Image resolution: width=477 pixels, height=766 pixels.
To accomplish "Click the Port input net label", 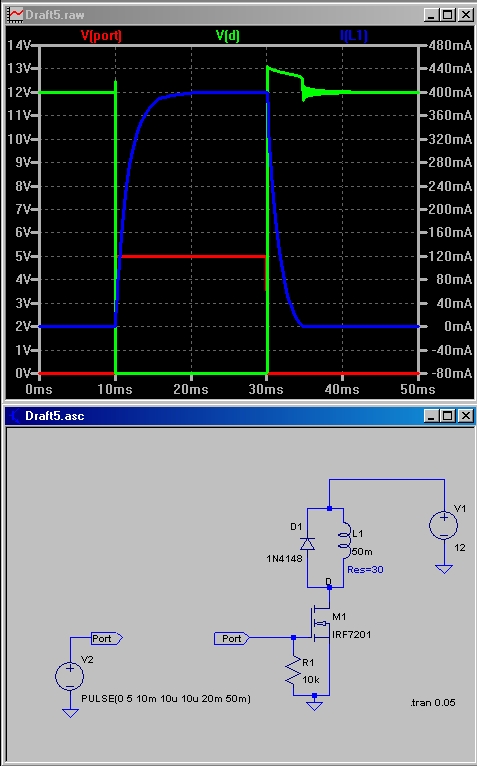I will (x=232, y=638).
